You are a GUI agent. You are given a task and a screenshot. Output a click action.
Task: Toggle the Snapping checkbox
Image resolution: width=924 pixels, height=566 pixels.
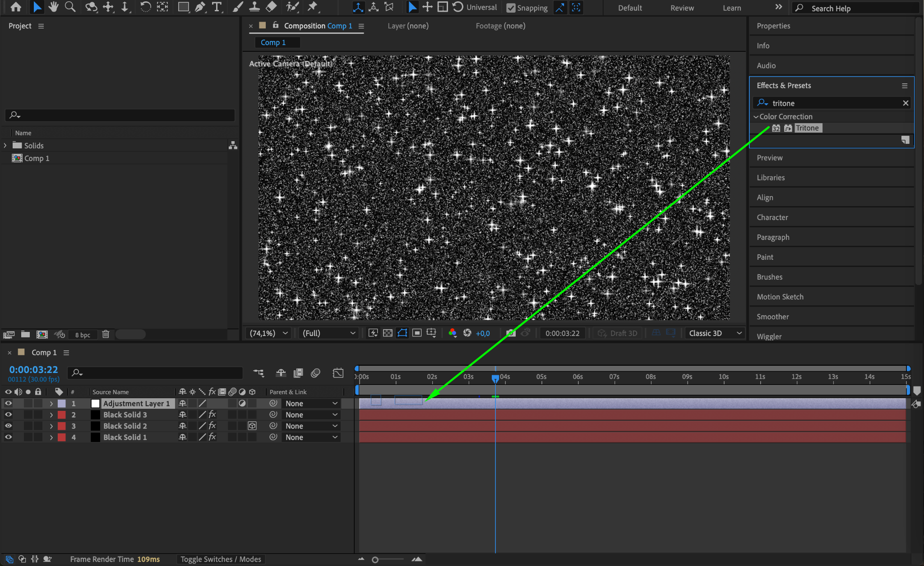511,8
